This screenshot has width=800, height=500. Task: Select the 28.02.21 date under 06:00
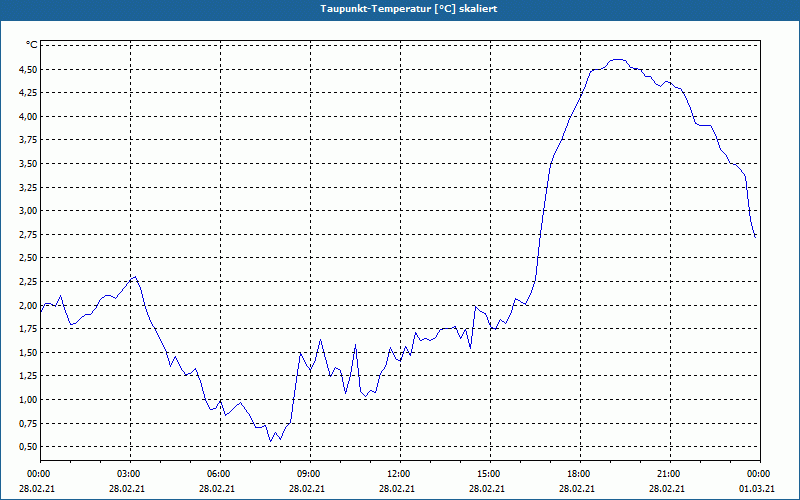coord(217,489)
